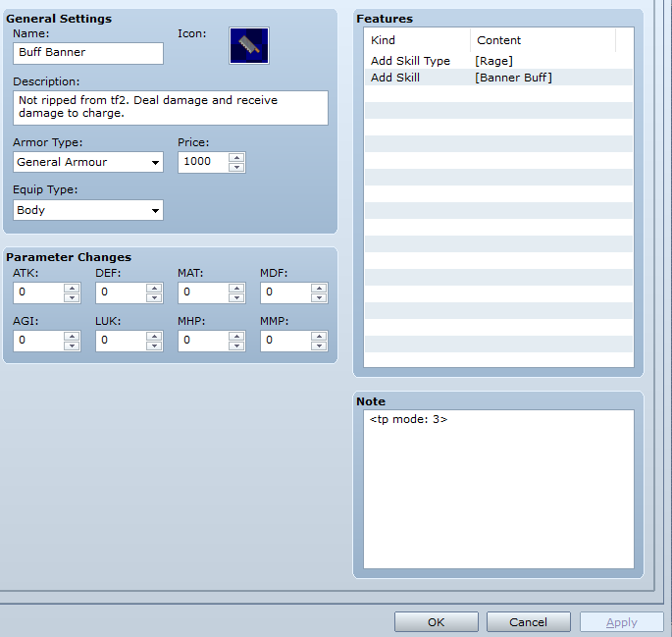Increase the LUK parameter value
The height and width of the screenshot is (637, 672).
pyautogui.click(x=154, y=336)
